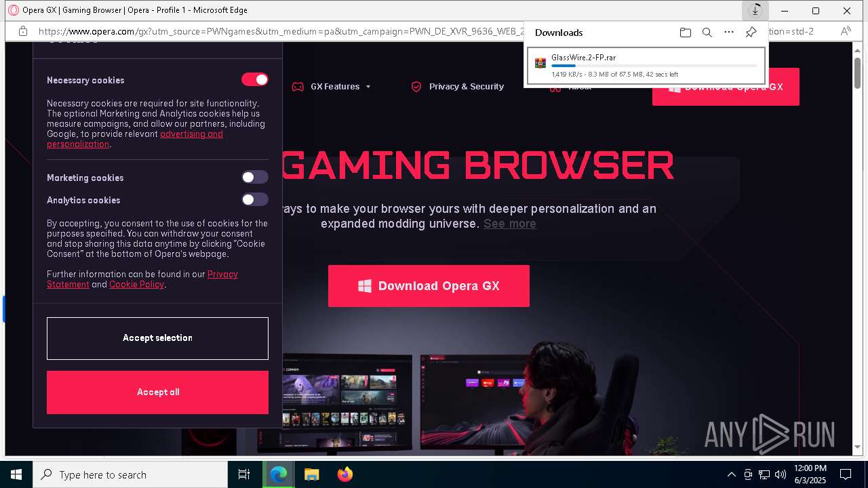
Task: Click the GlassWire.2-FP.rar file icon
Action: [540, 63]
